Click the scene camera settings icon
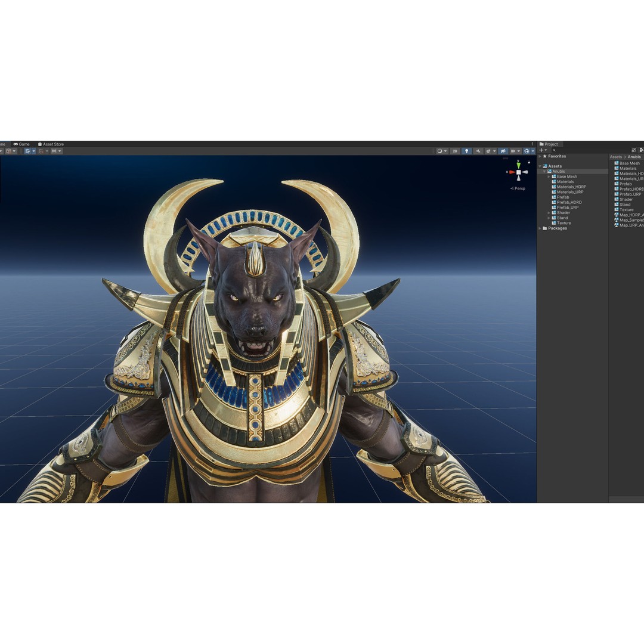644x644 pixels. (513, 151)
